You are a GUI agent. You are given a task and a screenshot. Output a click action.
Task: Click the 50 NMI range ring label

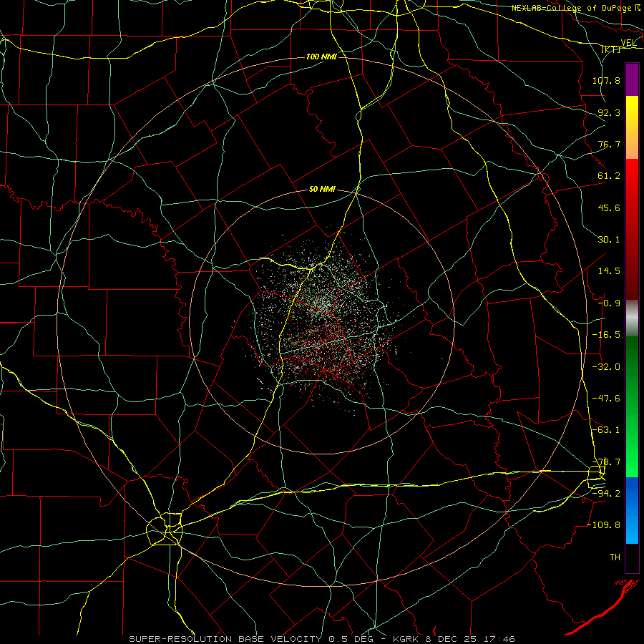pos(322,190)
